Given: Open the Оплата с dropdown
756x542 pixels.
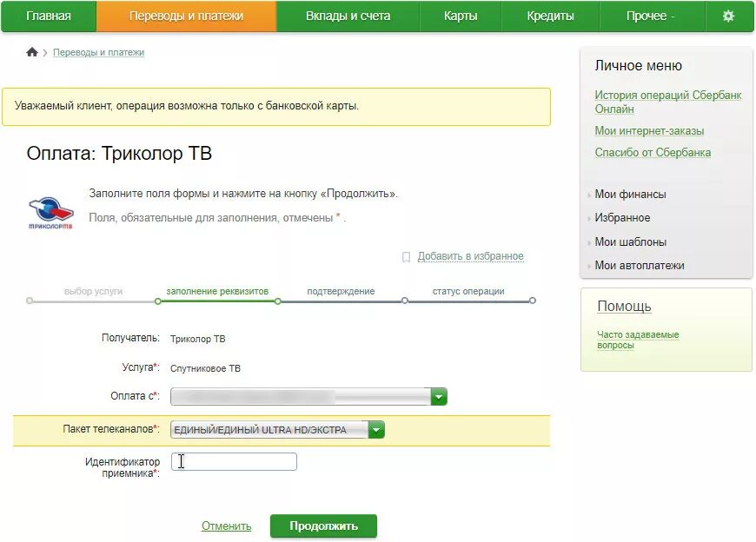Looking at the screenshot, I should click(x=308, y=396).
